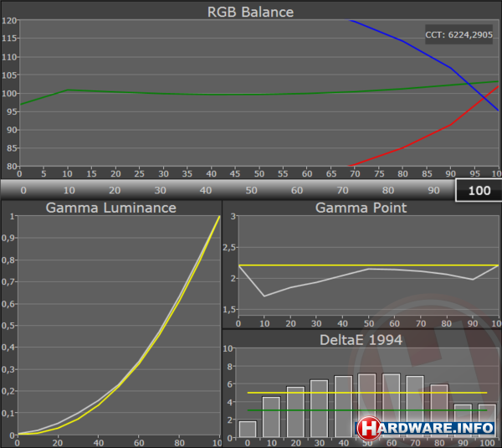Image resolution: width=502 pixels, height=448 pixels.
Task: Select the 20 grayscale level button
Action: pos(115,190)
